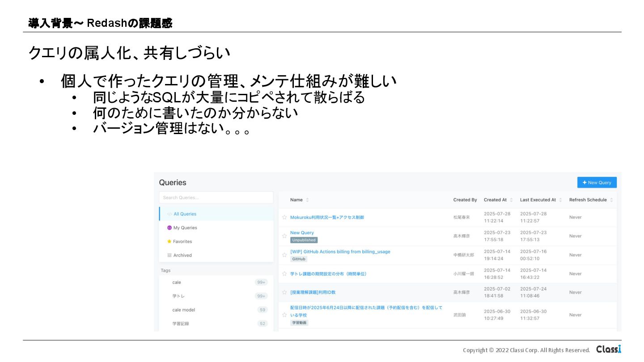Click creator 松尾春来 cell
644x362 pixels.
point(462,217)
